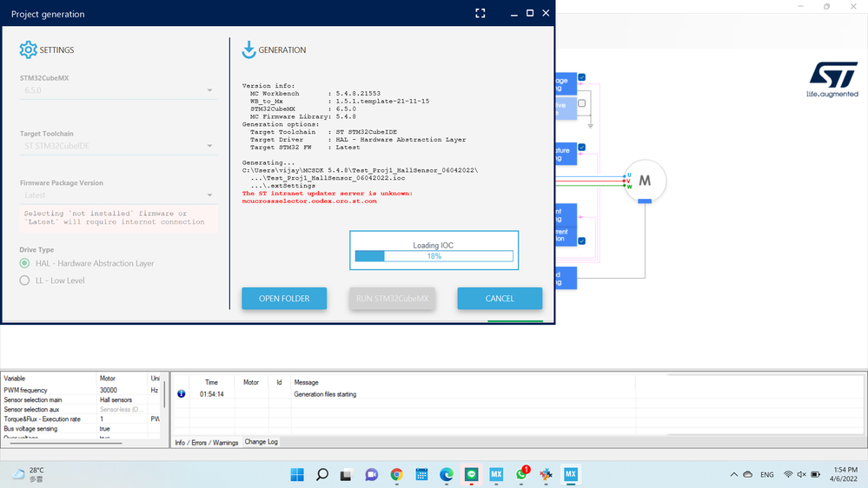Click the info icon in the log row
Image resolution: width=868 pixels, height=488 pixels.
point(181,394)
